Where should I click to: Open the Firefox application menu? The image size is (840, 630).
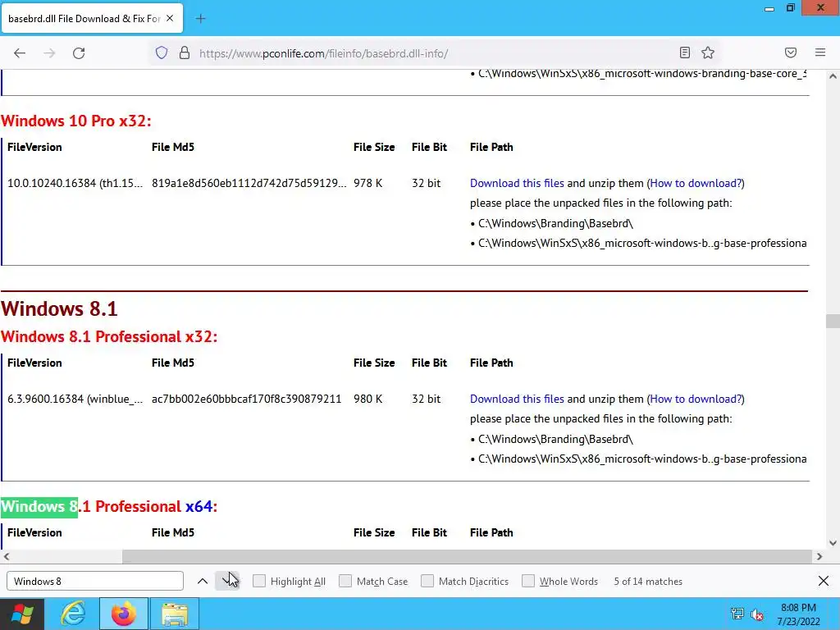pyautogui.click(x=820, y=52)
